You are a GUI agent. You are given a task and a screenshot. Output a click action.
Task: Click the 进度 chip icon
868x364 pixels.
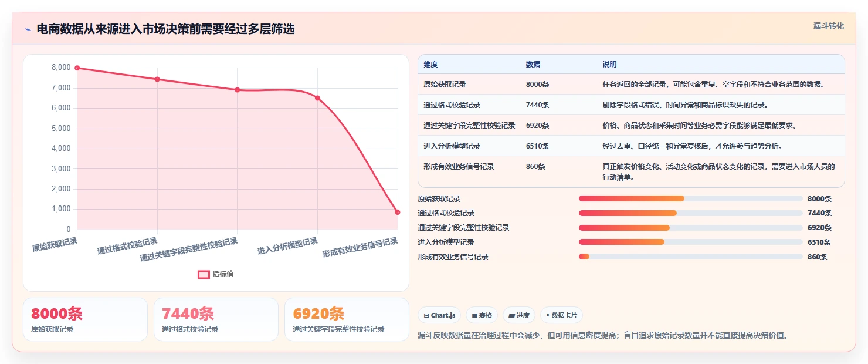pos(512,315)
